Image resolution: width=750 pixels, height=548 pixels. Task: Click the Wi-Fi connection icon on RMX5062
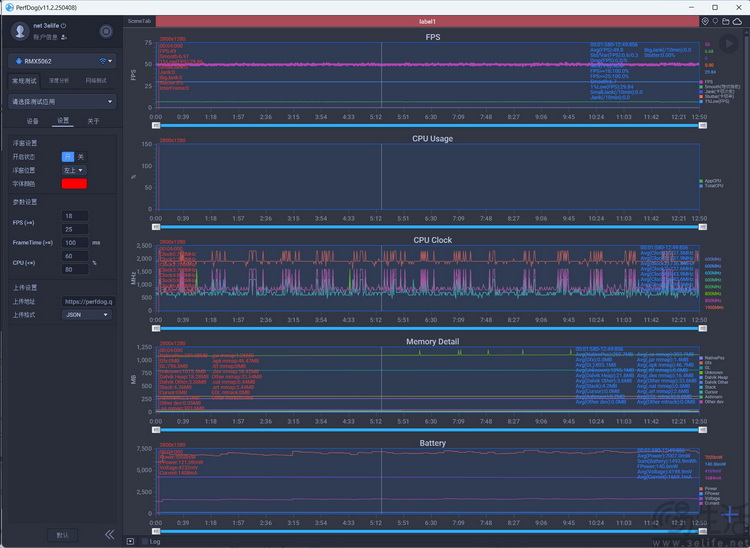(x=102, y=61)
